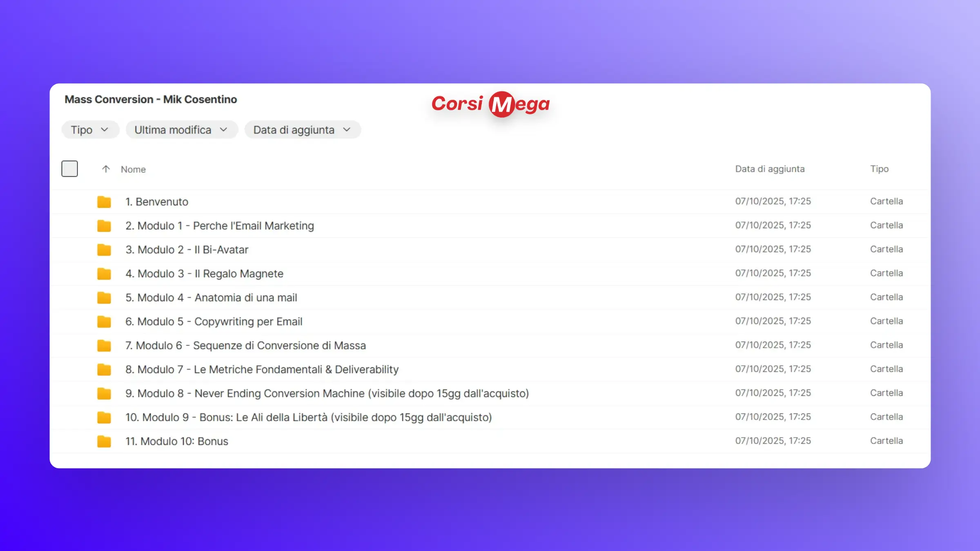980x551 pixels.
Task: Click folder icon for Never Ending Conversion Machine
Action: coord(104,393)
